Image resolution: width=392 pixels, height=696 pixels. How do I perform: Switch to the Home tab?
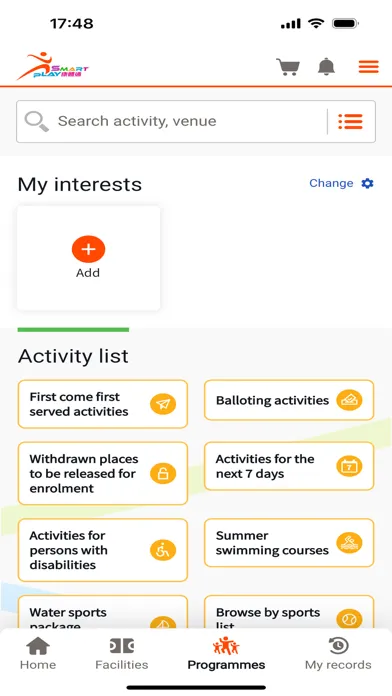38,653
